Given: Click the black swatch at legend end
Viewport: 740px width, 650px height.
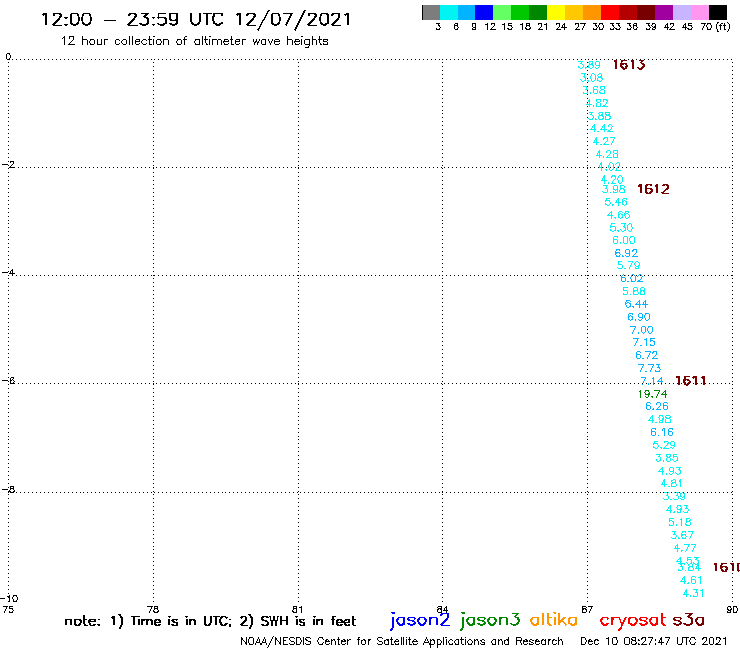Looking at the screenshot, I should 718,12.
